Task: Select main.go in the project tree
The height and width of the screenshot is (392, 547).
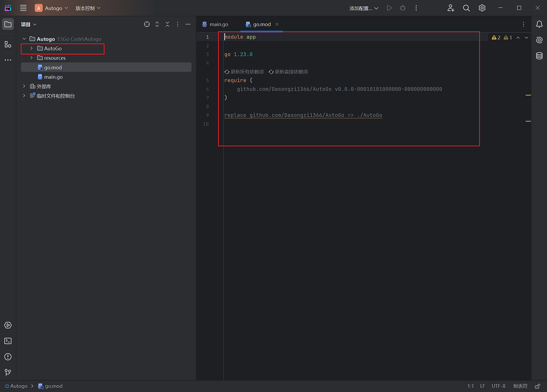Action: point(53,77)
